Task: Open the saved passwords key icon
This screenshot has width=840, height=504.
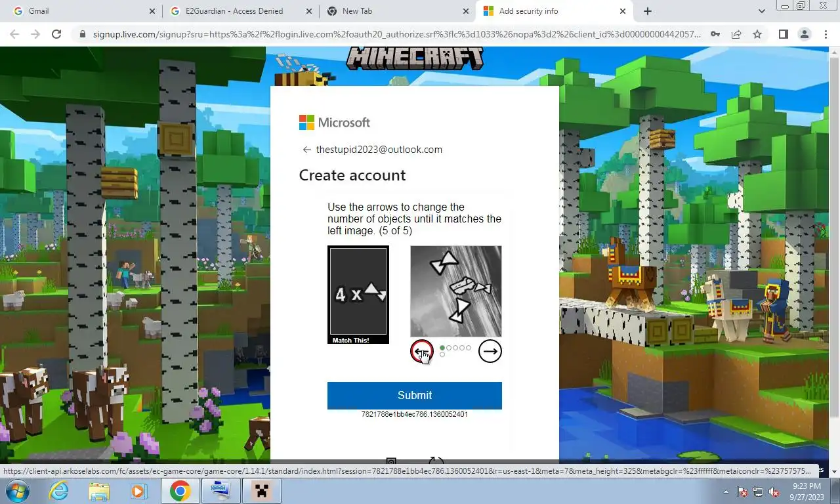Action: 715,34
